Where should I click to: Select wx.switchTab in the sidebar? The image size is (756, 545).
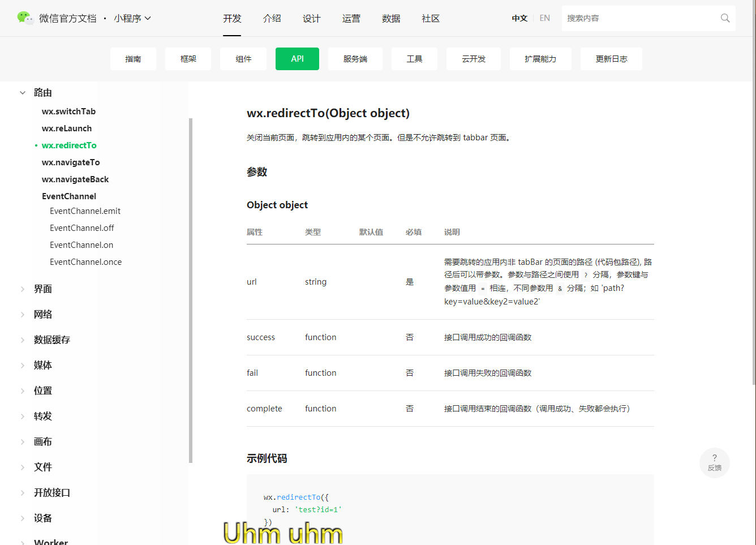click(x=68, y=111)
